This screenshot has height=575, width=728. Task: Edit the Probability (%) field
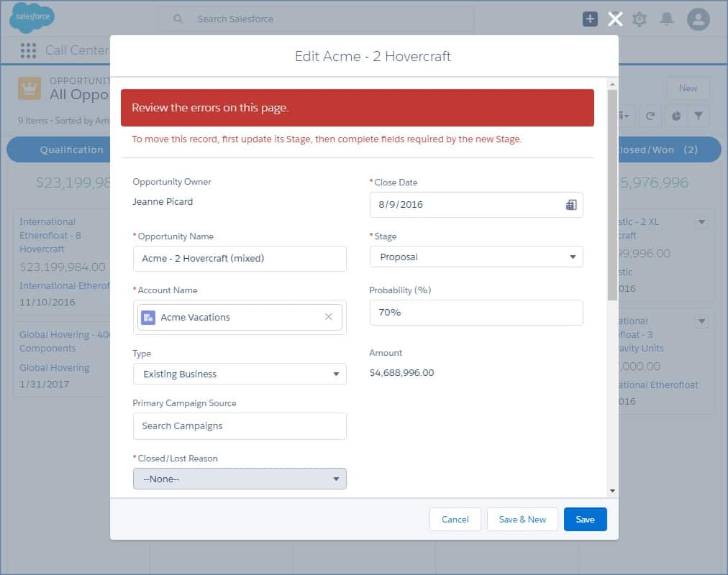coord(476,313)
